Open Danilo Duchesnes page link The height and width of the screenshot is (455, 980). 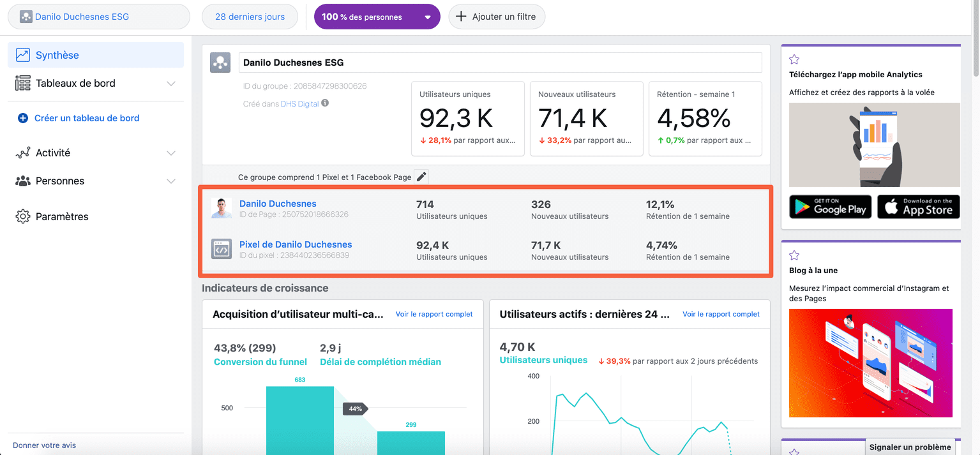pos(278,204)
